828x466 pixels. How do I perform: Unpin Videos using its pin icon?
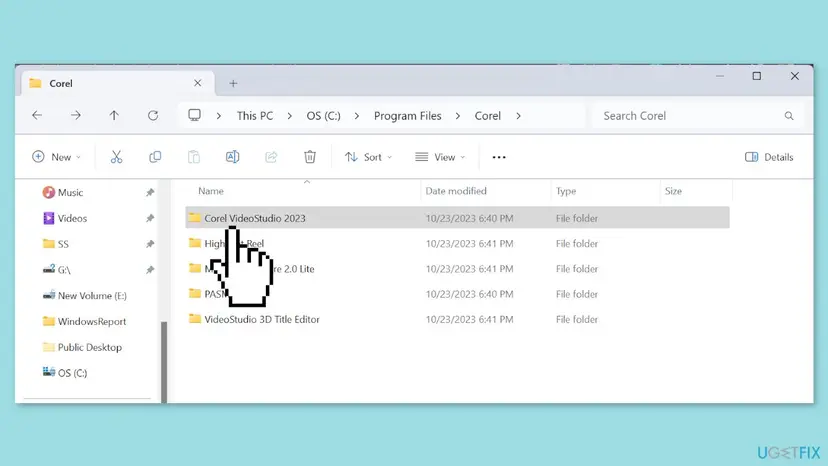[150, 218]
